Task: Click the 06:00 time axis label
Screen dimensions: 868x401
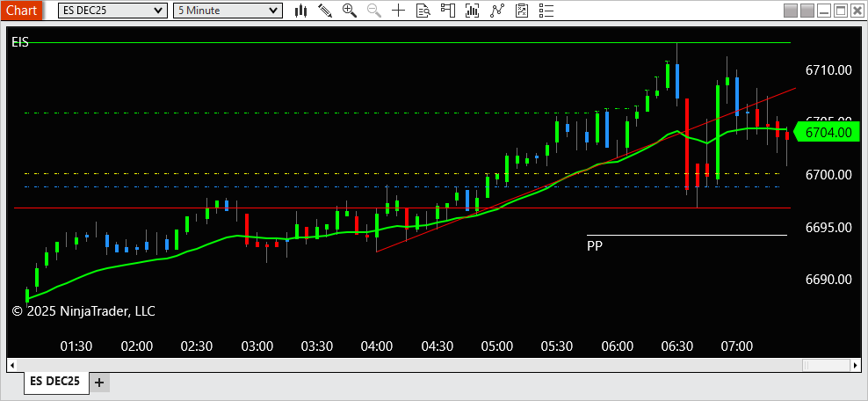Action: click(618, 346)
